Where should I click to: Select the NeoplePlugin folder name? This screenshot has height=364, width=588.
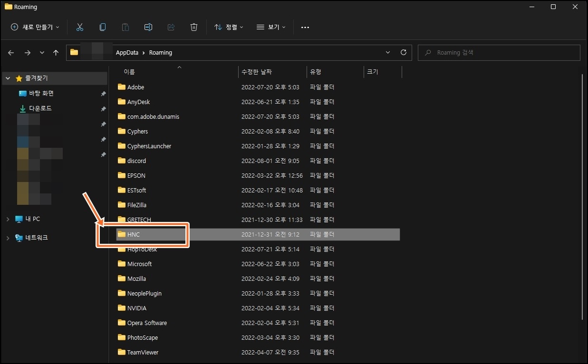[145, 293]
